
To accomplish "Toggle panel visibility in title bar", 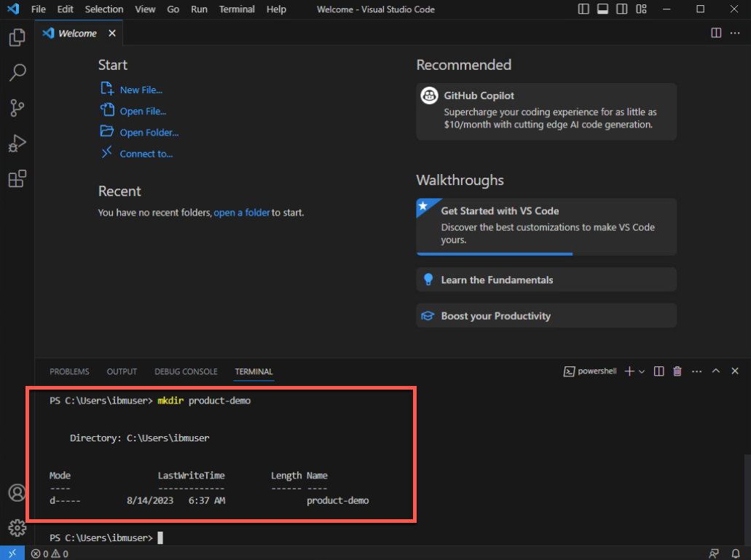I will (602, 9).
